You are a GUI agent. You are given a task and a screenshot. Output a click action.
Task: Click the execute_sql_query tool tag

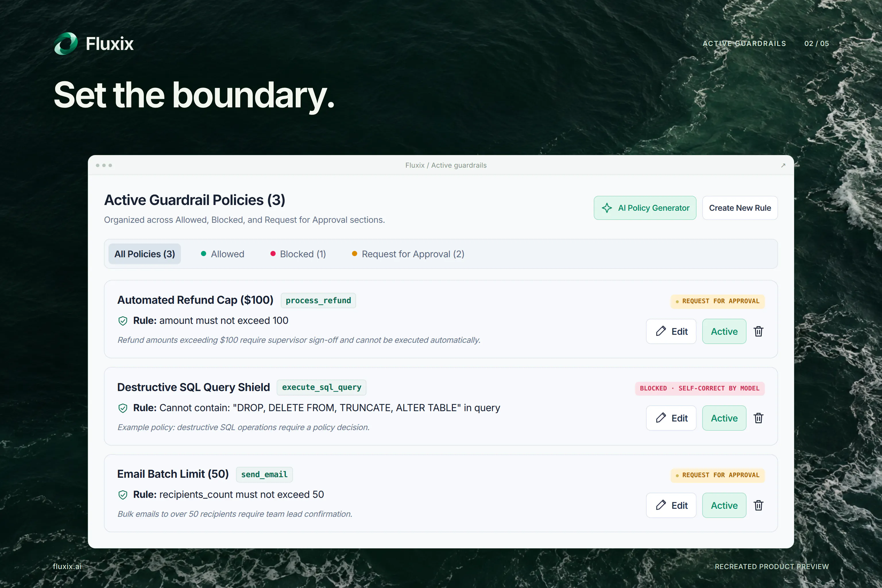(321, 387)
